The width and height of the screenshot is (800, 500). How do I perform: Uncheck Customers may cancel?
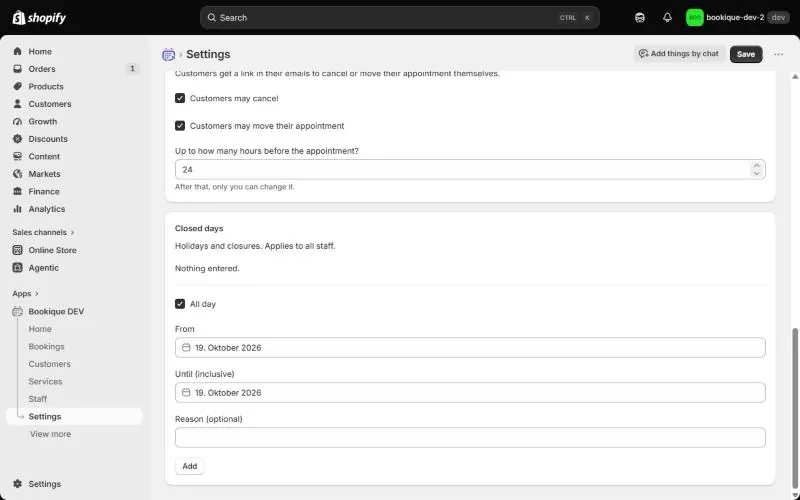click(x=180, y=98)
